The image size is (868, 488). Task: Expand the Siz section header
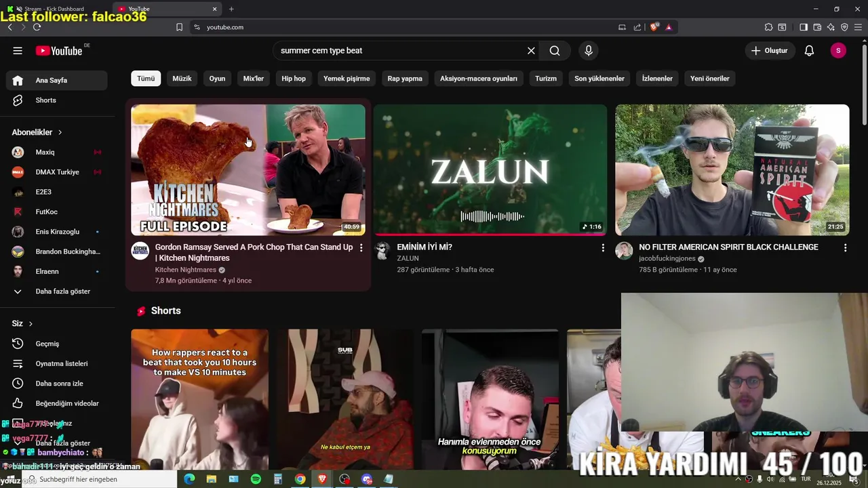click(22, 323)
